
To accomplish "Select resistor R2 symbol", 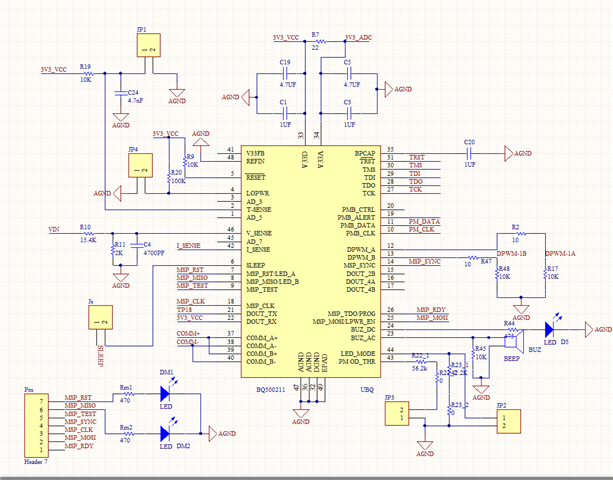I will [x=521, y=233].
